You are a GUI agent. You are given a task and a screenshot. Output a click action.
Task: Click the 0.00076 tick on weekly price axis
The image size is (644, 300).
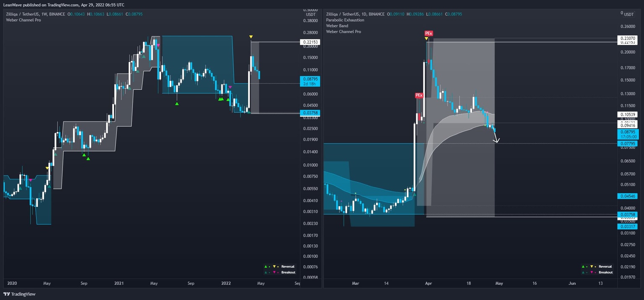310,267
